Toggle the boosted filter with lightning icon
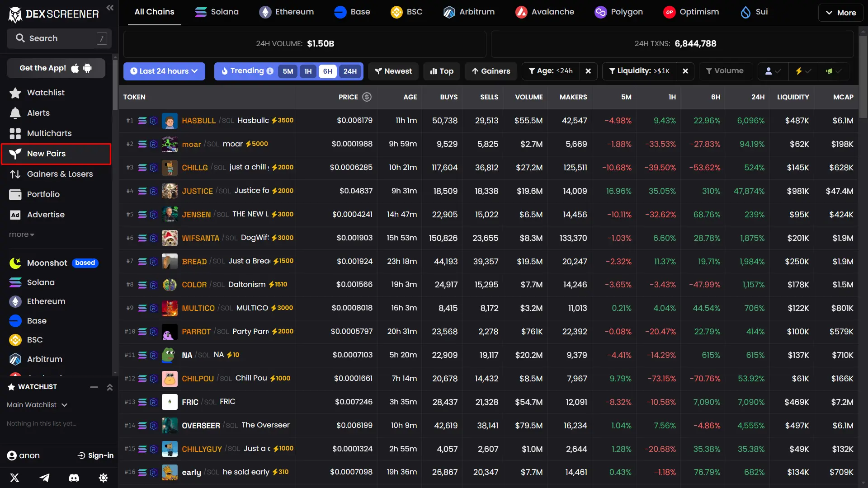Viewport: 868px width, 488px height. click(803, 71)
